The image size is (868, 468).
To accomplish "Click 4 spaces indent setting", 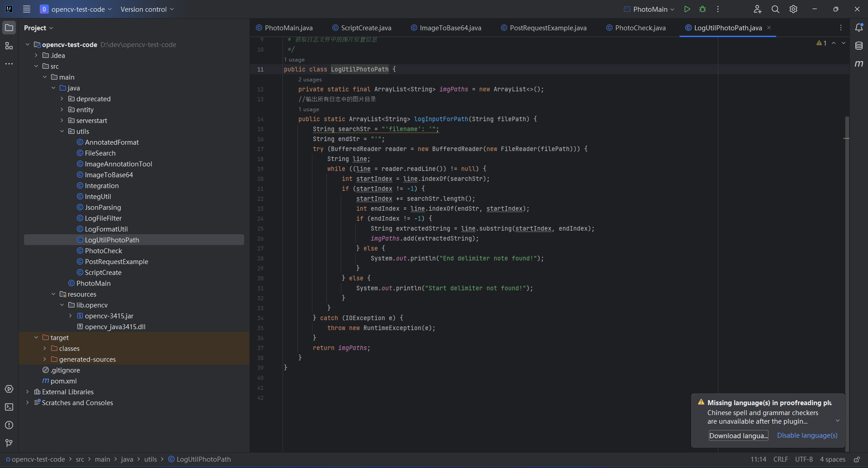I will point(832,459).
